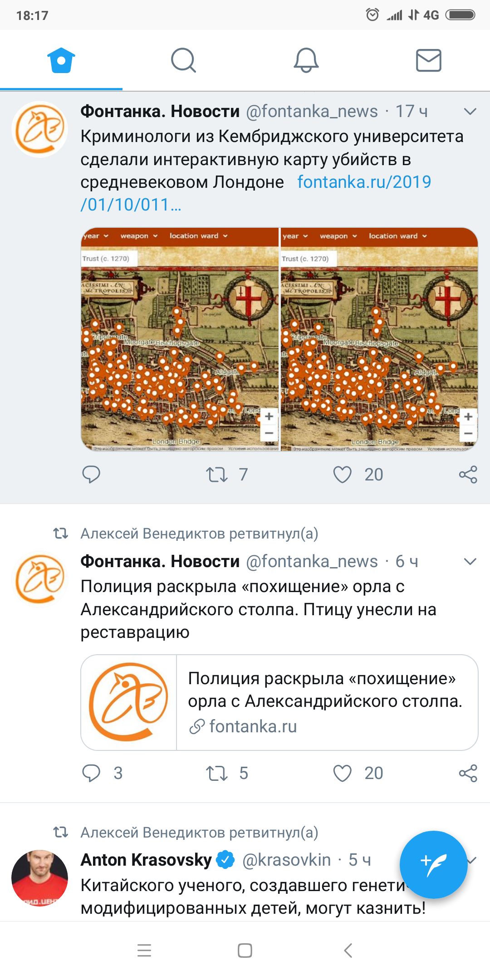Open fontanka.ru link preview card
The height and width of the screenshot is (980, 490).
[279, 702]
